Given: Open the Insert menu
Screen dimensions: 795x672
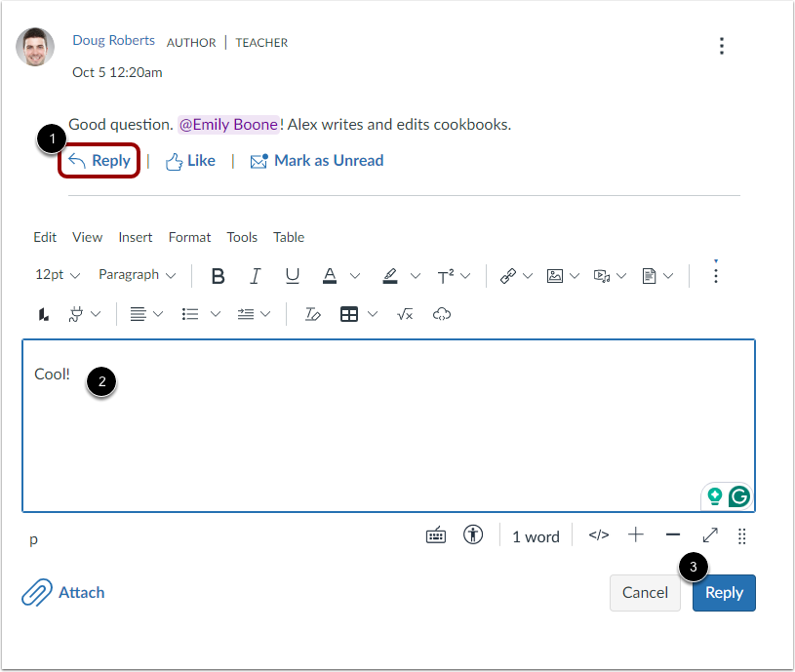Looking at the screenshot, I should pyautogui.click(x=135, y=237).
